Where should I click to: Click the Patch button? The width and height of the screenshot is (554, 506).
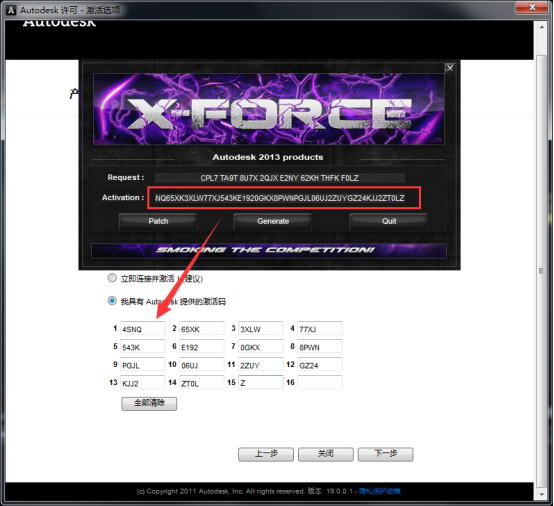[158, 221]
